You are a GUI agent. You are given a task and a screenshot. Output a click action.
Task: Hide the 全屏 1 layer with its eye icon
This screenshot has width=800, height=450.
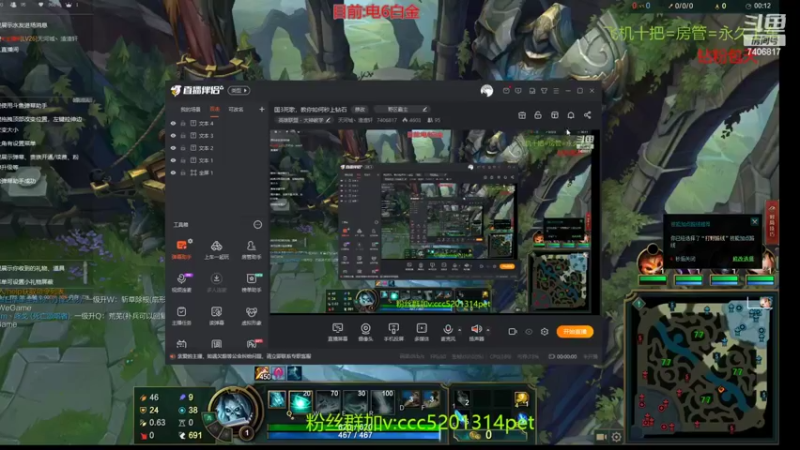pyautogui.click(x=173, y=173)
